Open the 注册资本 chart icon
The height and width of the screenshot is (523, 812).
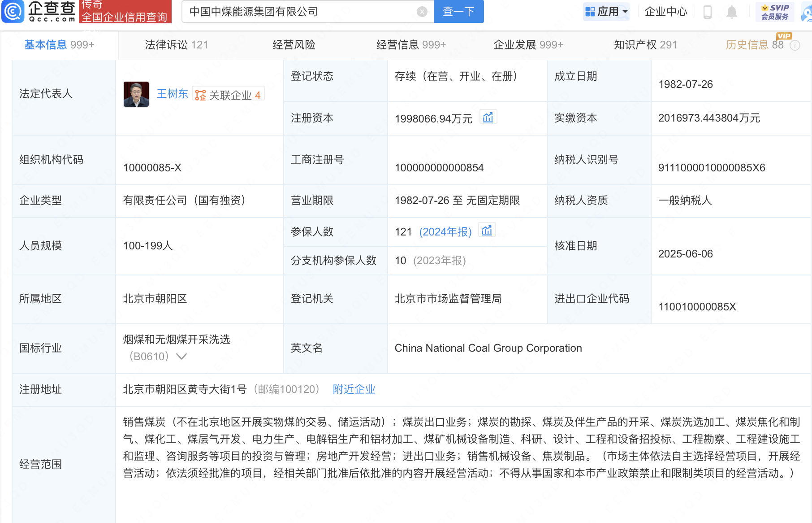point(488,118)
